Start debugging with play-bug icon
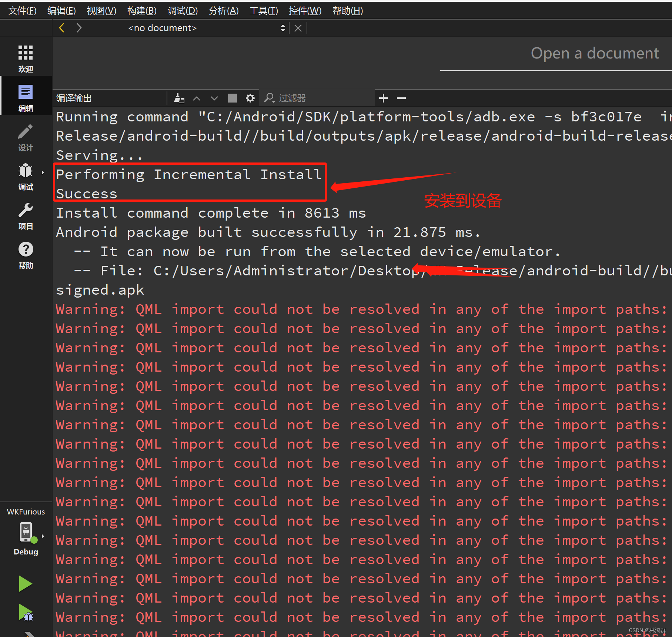Screen dimensions: 672x637 [x=26, y=613]
